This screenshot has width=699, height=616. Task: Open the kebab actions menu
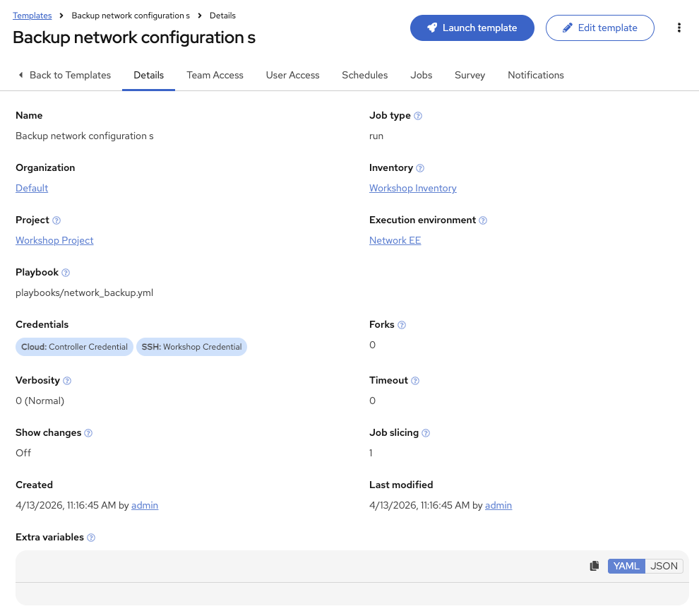pos(679,28)
